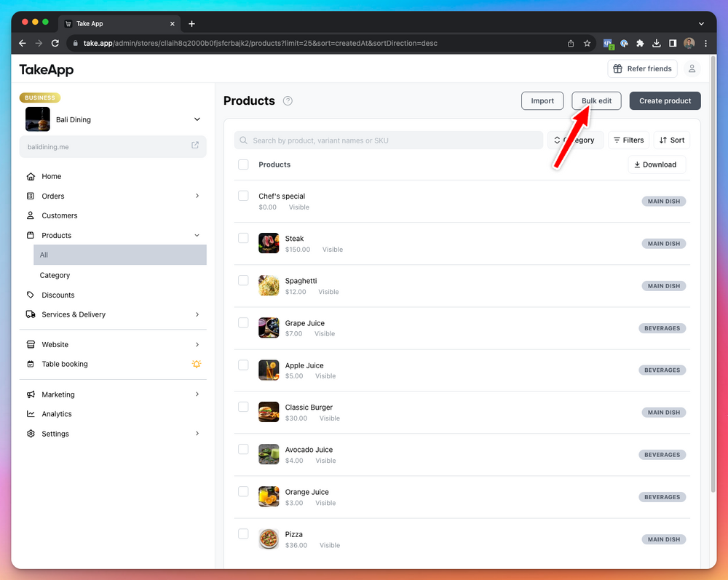This screenshot has height=580, width=728.
Task: Go back with the browser back arrow
Action: coord(23,43)
